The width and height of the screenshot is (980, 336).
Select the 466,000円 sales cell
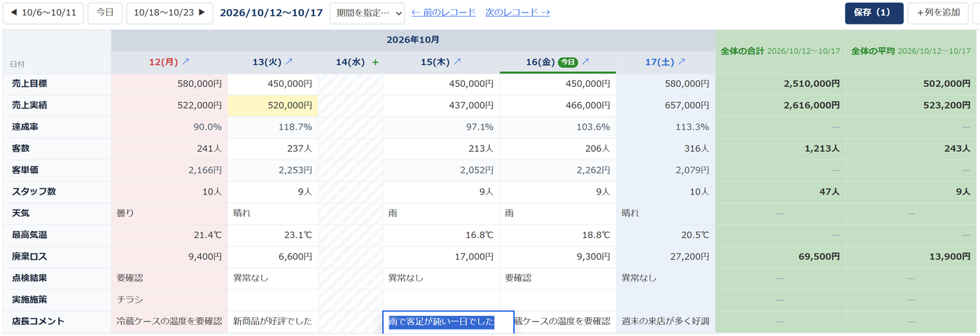558,106
